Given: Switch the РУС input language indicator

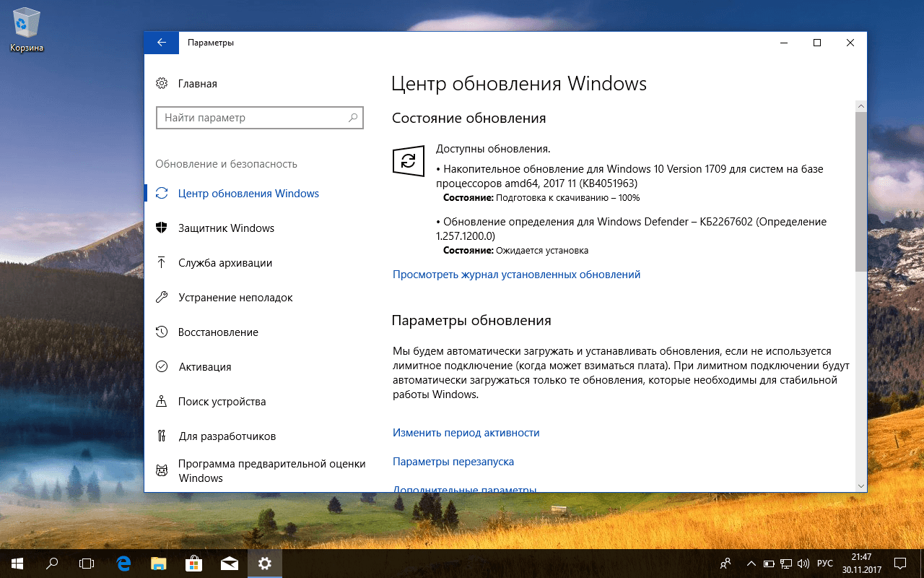Looking at the screenshot, I should [825, 563].
